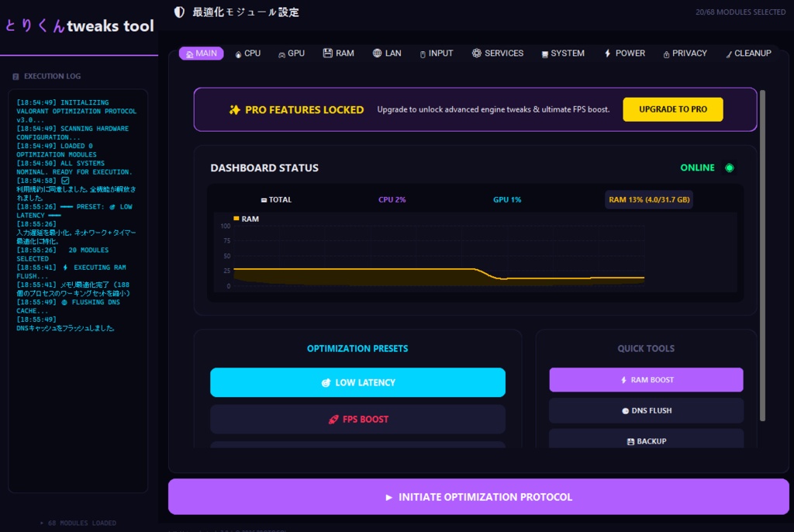Start INITIATE OPTIMIZATION PROTOCOL
This screenshot has height=532, width=794.
point(478,497)
